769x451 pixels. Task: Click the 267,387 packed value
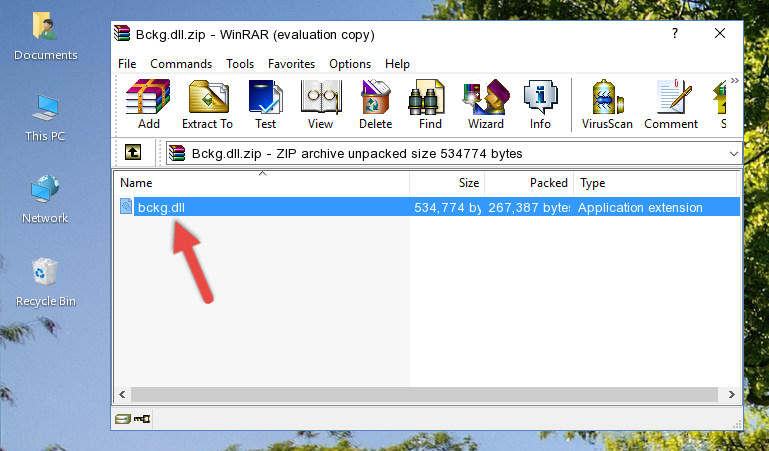529,207
